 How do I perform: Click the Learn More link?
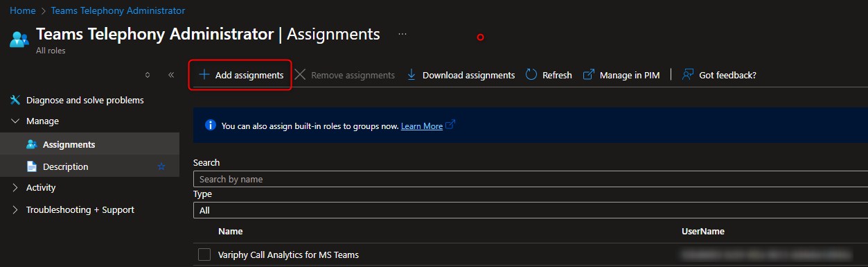(421, 126)
